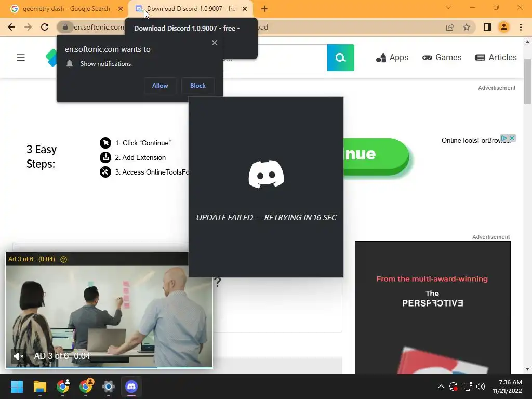Open the Games section
This screenshot has height=399, width=532.
click(x=442, y=58)
